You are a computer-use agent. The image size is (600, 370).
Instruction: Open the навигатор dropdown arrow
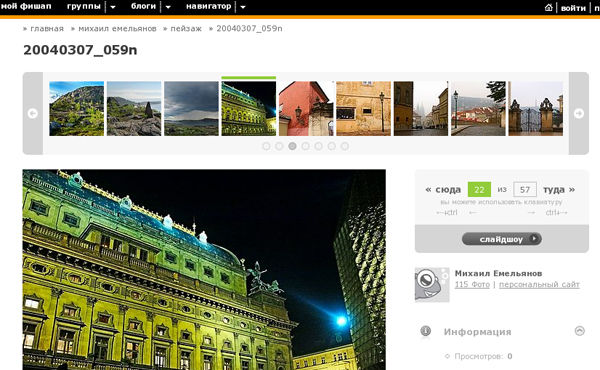[x=243, y=7]
